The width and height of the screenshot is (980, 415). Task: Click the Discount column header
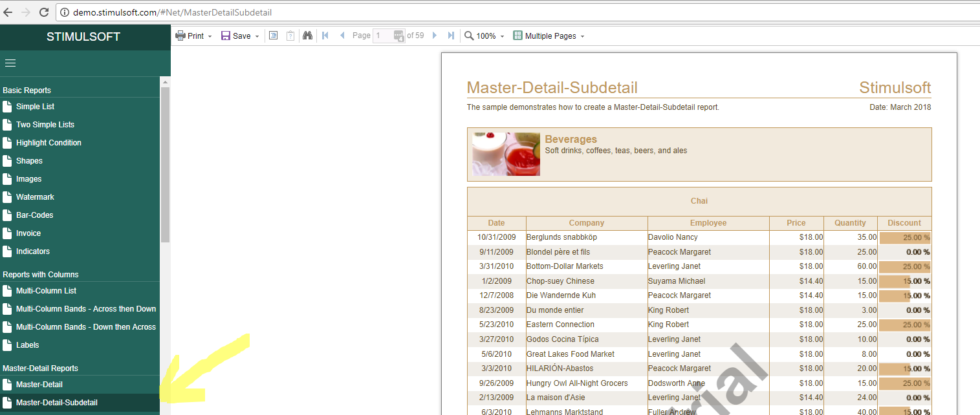pyautogui.click(x=904, y=223)
